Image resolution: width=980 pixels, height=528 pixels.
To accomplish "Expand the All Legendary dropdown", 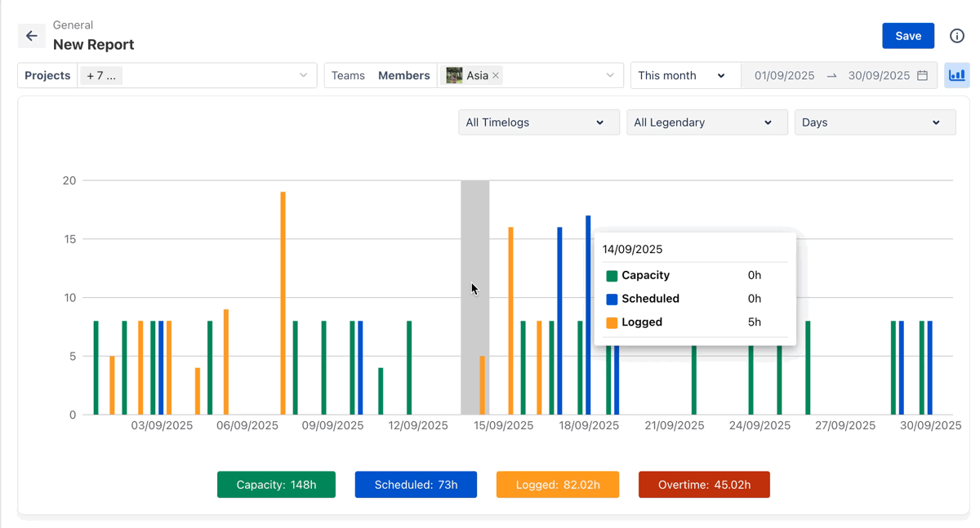I will [706, 122].
